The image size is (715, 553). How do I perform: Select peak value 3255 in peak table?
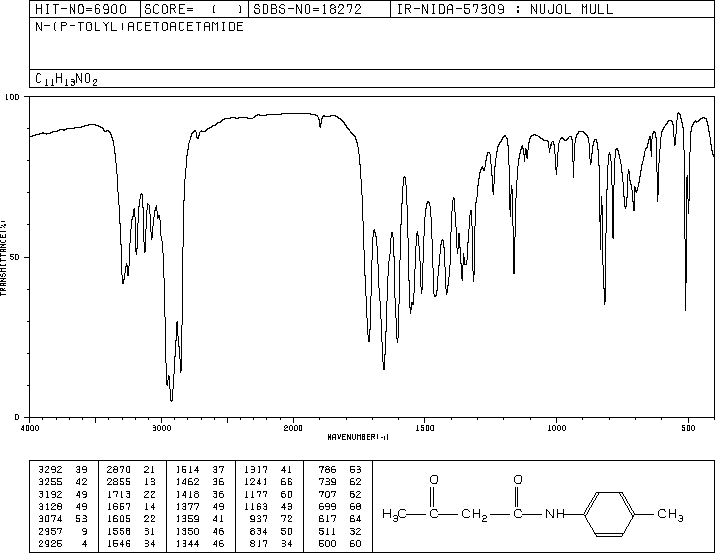tap(50, 481)
